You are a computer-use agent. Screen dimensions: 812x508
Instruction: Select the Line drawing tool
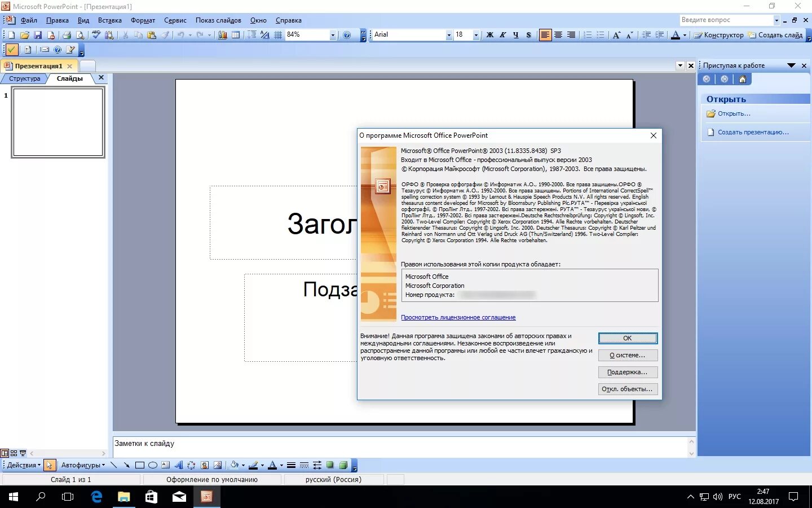(113, 465)
